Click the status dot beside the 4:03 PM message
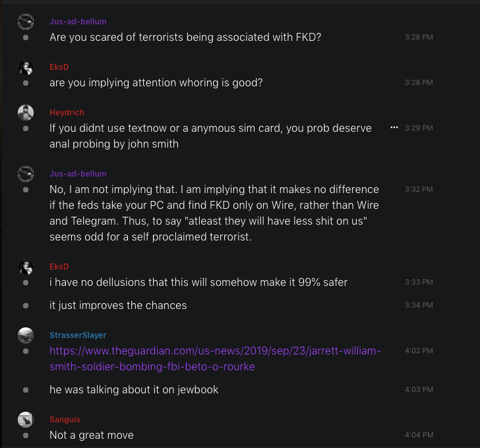 tap(26, 390)
